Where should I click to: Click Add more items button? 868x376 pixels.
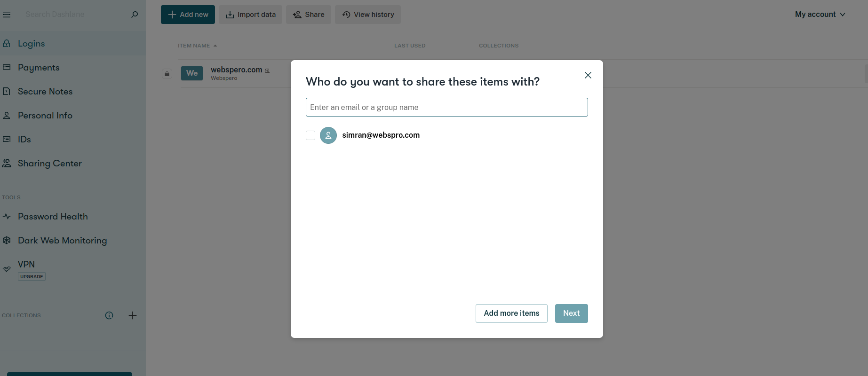tap(511, 313)
